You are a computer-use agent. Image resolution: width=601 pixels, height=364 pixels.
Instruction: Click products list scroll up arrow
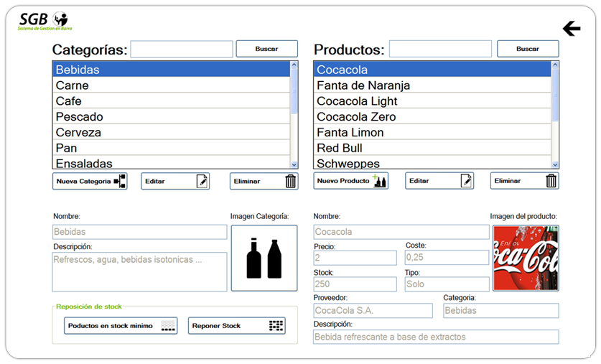(555, 65)
